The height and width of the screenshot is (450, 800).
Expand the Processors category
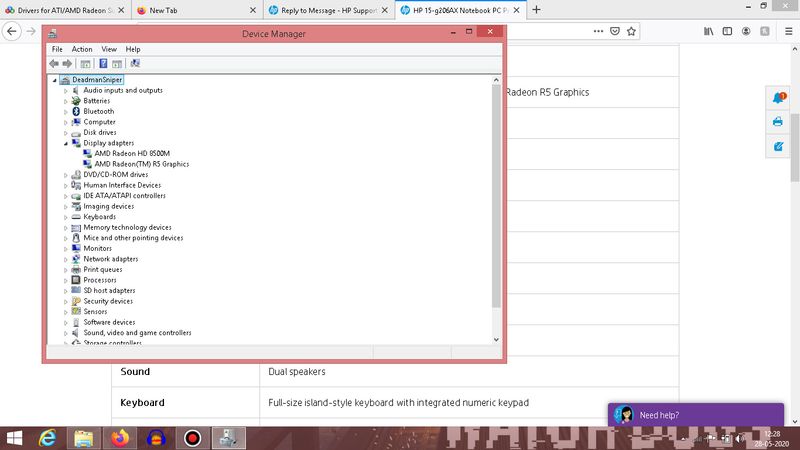[65, 281]
